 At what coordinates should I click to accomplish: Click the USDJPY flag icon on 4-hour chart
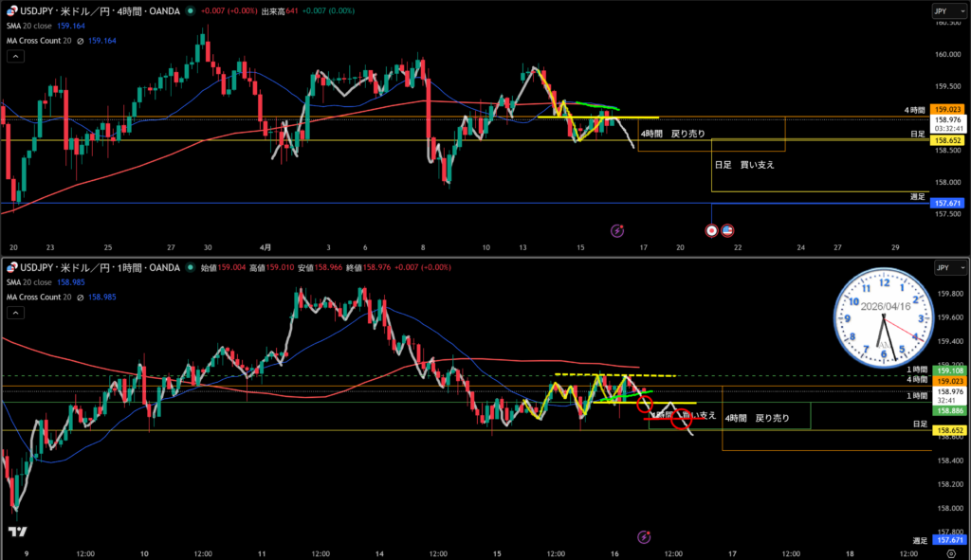(11, 10)
